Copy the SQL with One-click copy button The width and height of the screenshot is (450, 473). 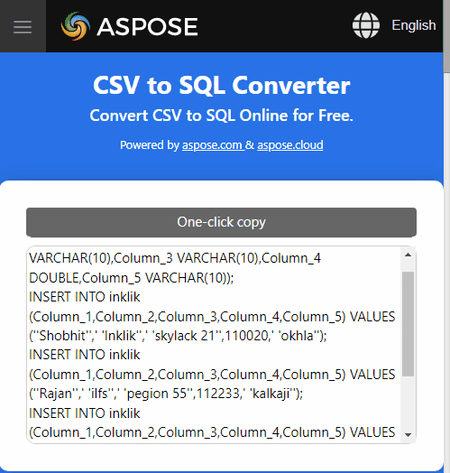[221, 222]
